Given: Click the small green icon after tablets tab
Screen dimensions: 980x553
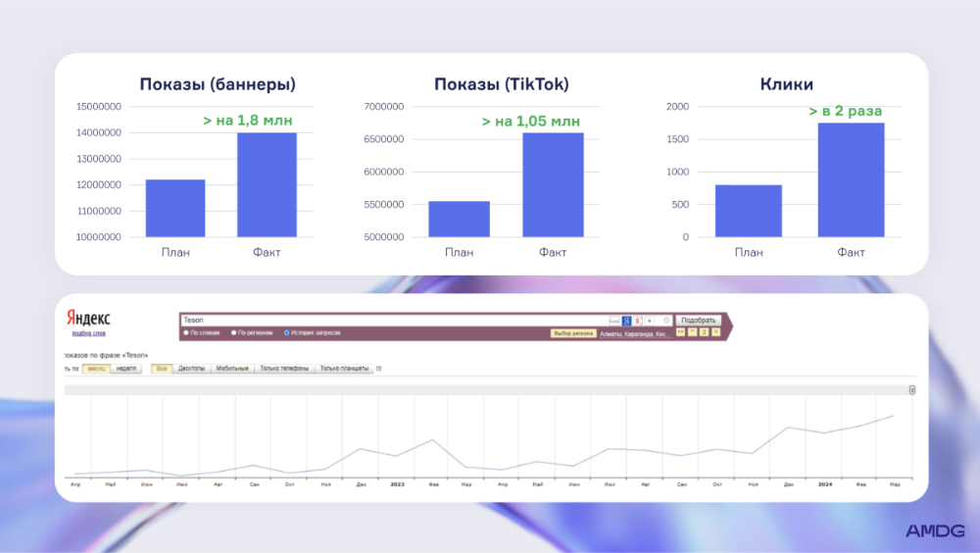Looking at the screenshot, I should pyautogui.click(x=379, y=369).
